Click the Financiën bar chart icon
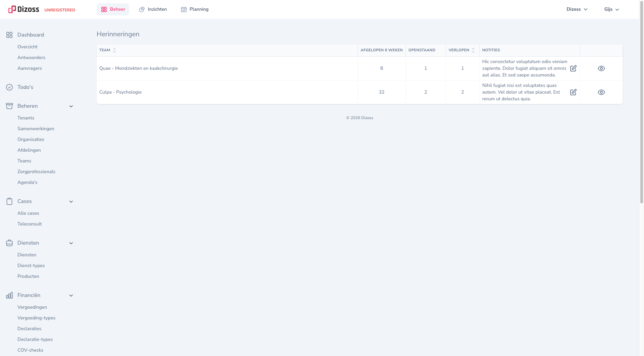644x356 pixels. click(x=9, y=295)
